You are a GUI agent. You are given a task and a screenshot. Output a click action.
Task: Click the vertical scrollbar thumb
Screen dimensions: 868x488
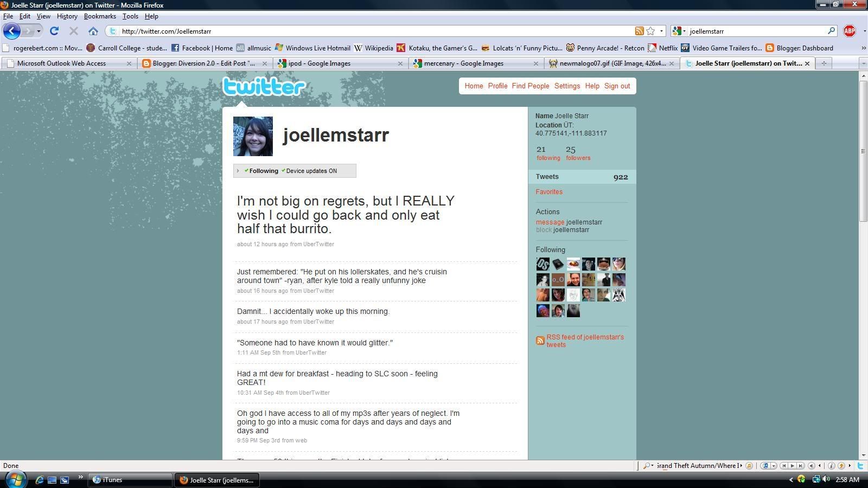(x=863, y=151)
